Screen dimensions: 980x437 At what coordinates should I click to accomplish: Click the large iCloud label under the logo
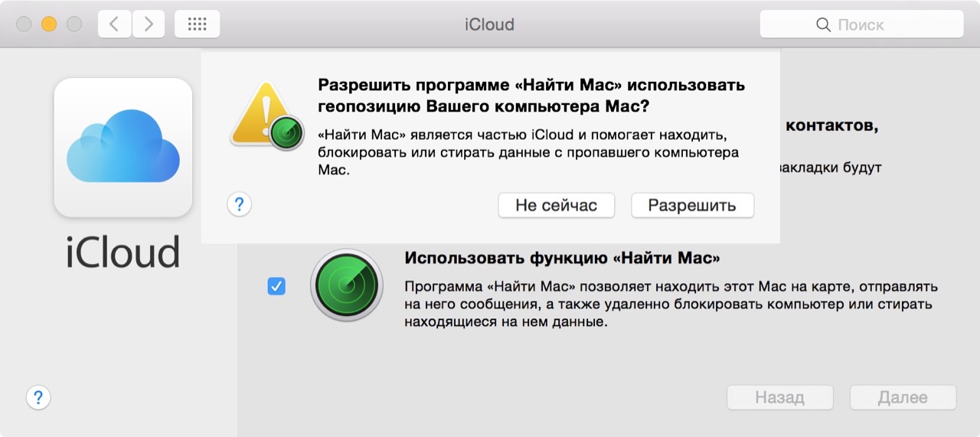pos(122,250)
